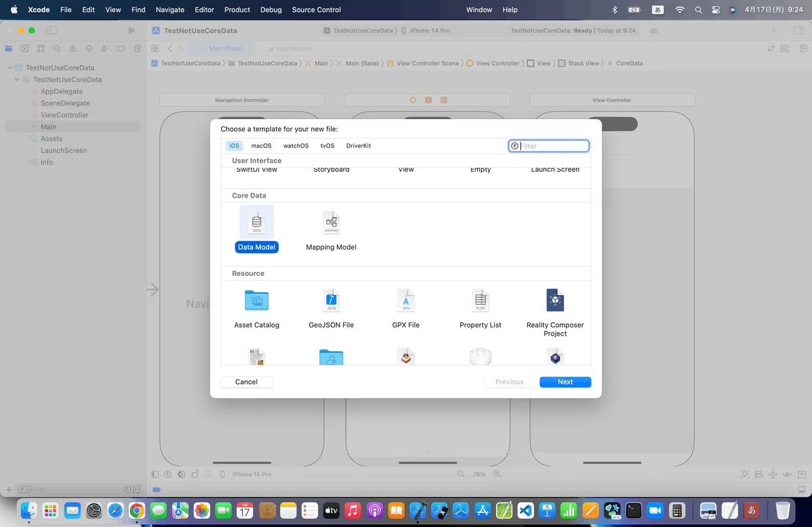Select the watchOS platform tab
This screenshot has width=812, height=527.
[296, 145]
